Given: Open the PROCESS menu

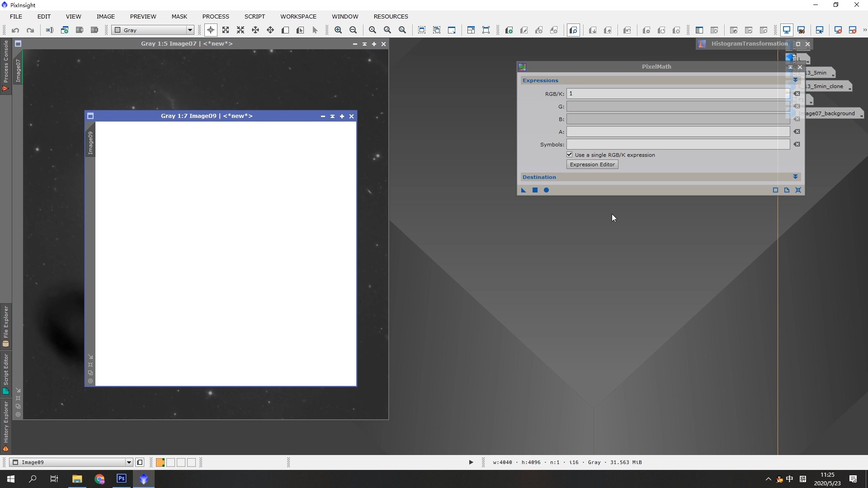Looking at the screenshot, I should (216, 16).
